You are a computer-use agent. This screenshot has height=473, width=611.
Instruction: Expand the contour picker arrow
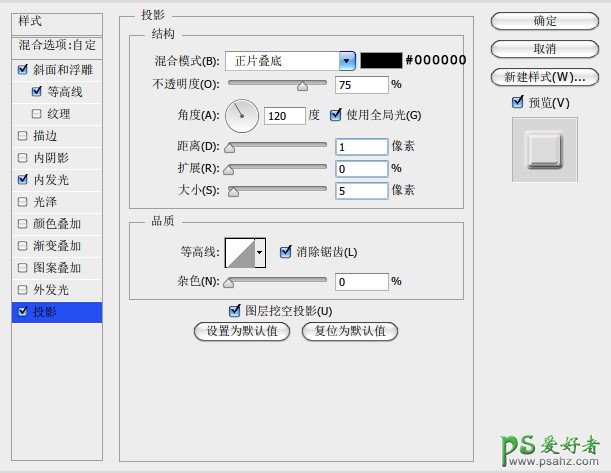tap(261, 253)
